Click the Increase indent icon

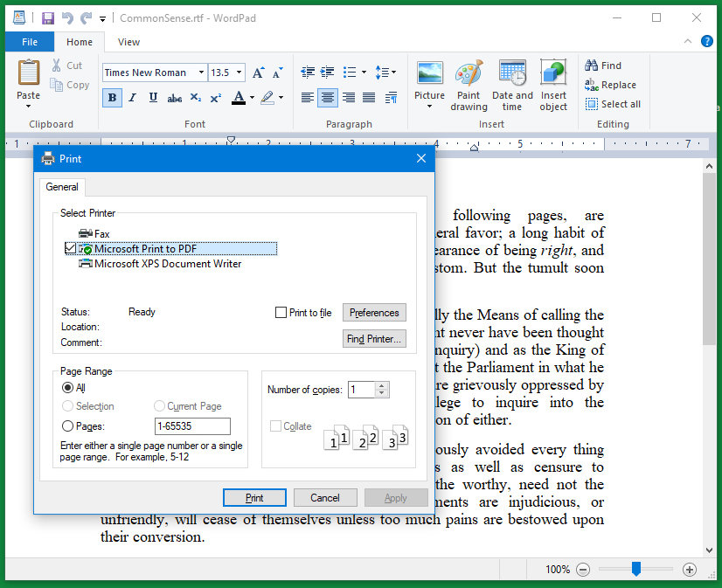pyautogui.click(x=328, y=73)
